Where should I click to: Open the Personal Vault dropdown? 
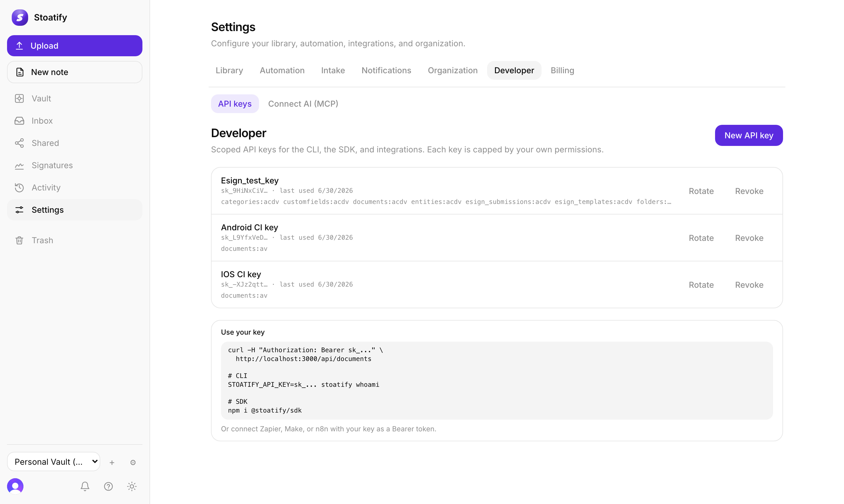coord(53,462)
